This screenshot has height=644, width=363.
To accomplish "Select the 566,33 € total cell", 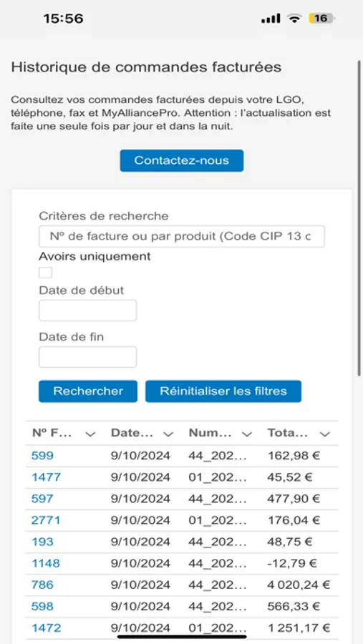I will pos(294,607).
